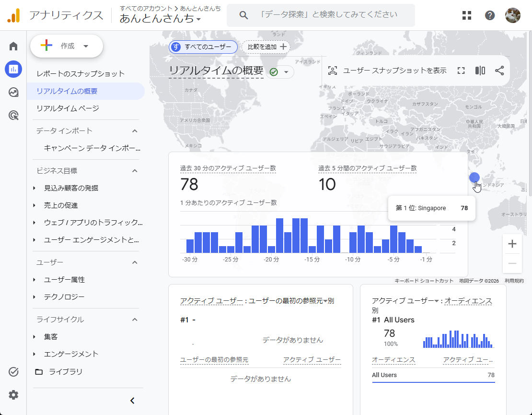The width and height of the screenshot is (532, 415).
Task: Open the dropdown arrow beside report title
Action: tap(286, 72)
